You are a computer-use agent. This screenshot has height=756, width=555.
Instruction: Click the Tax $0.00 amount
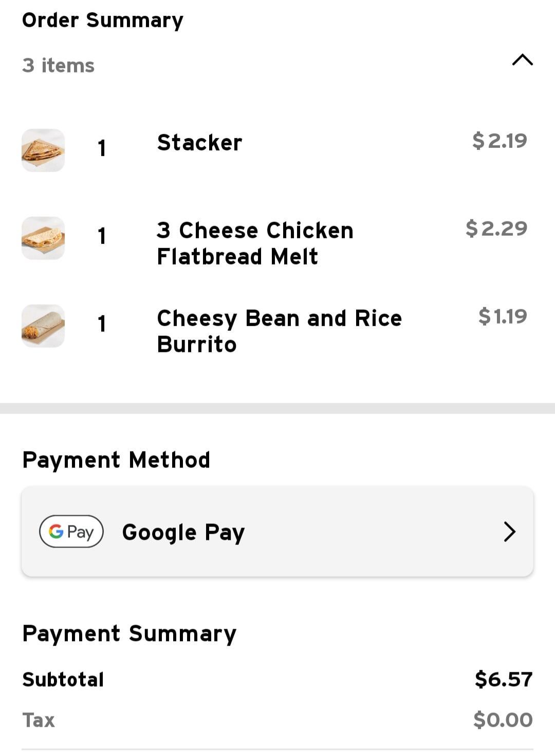[503, 720]
